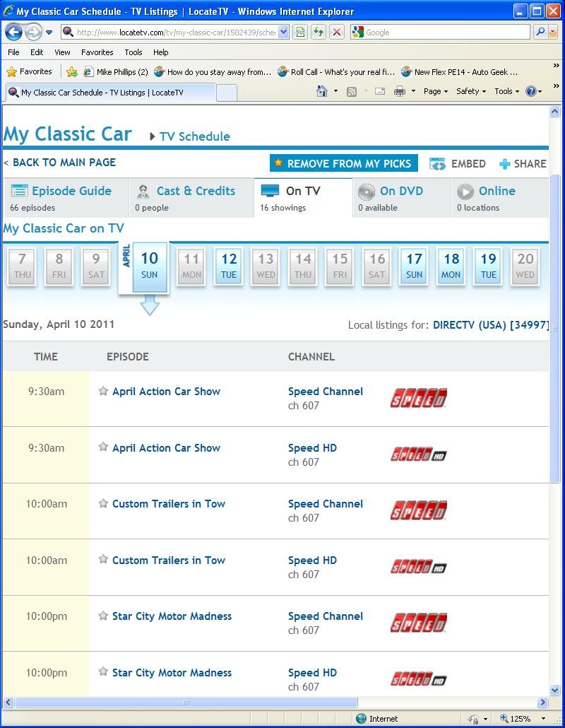Click the RSS feeds icon
The image size is (565, 728).
(352, 91)
